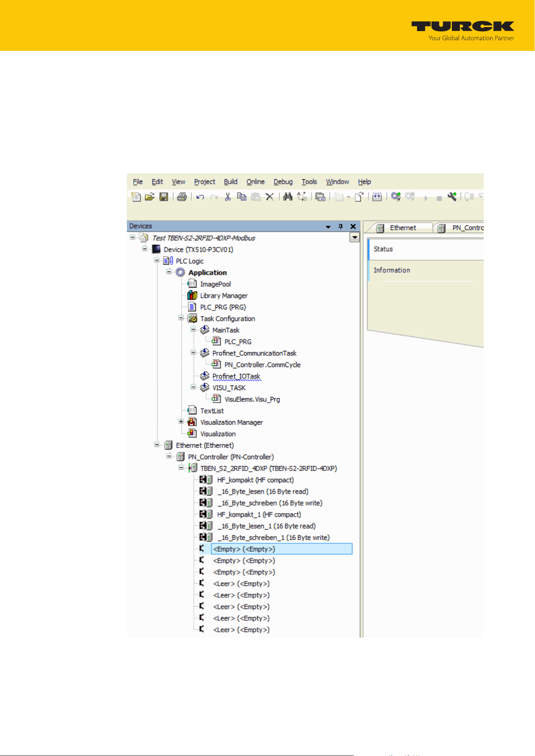This screenshot has height=756, width=535.
Task: Click the Copy toolbar icon
Action: point(242,197)
